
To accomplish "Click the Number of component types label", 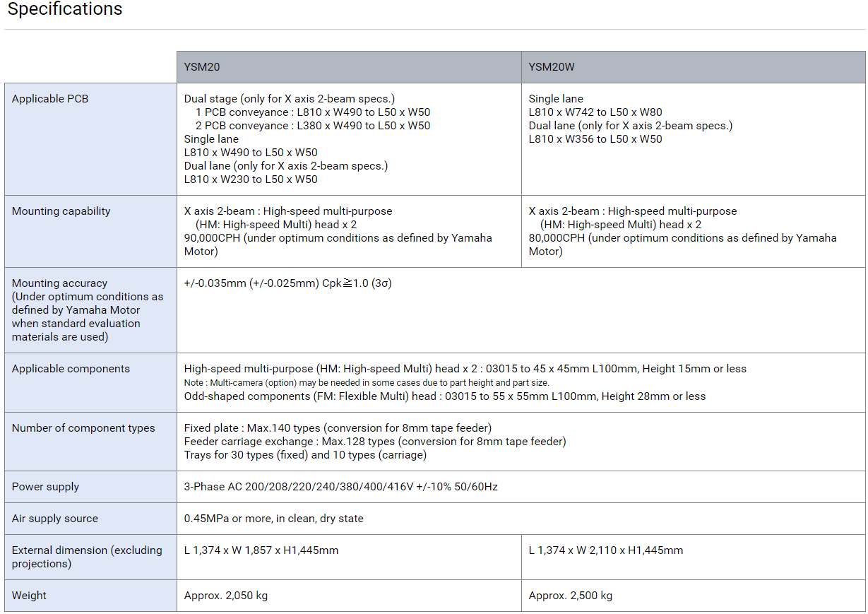I will click(x=83, y=428).
